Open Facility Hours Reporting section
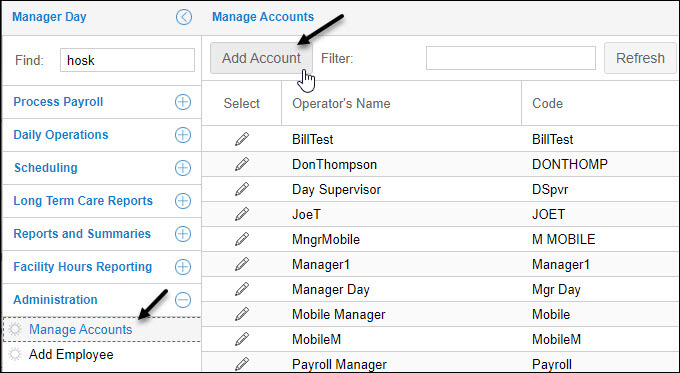 (x=82, y=267)
